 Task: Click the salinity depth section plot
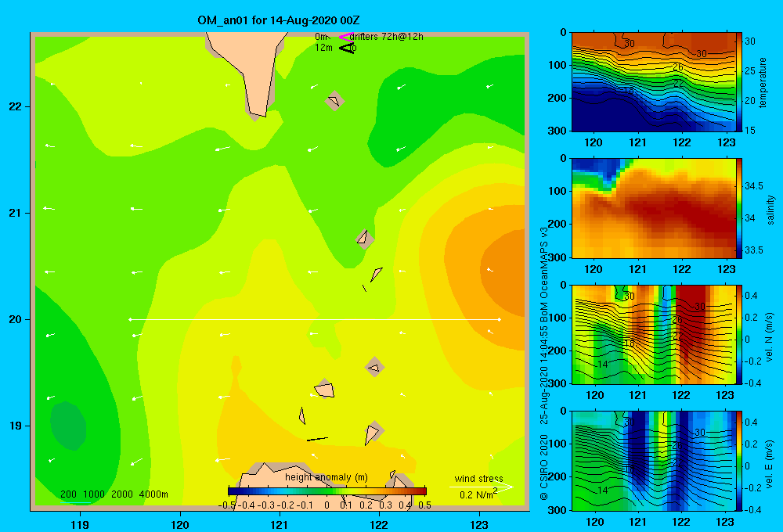point(654,208)
